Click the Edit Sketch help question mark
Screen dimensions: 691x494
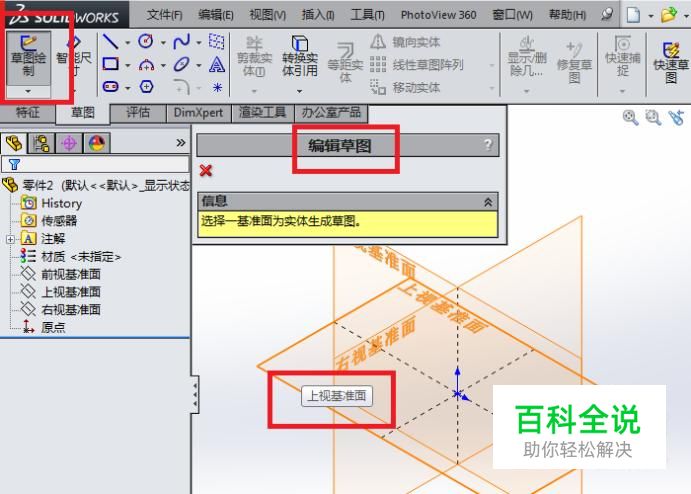488,145
